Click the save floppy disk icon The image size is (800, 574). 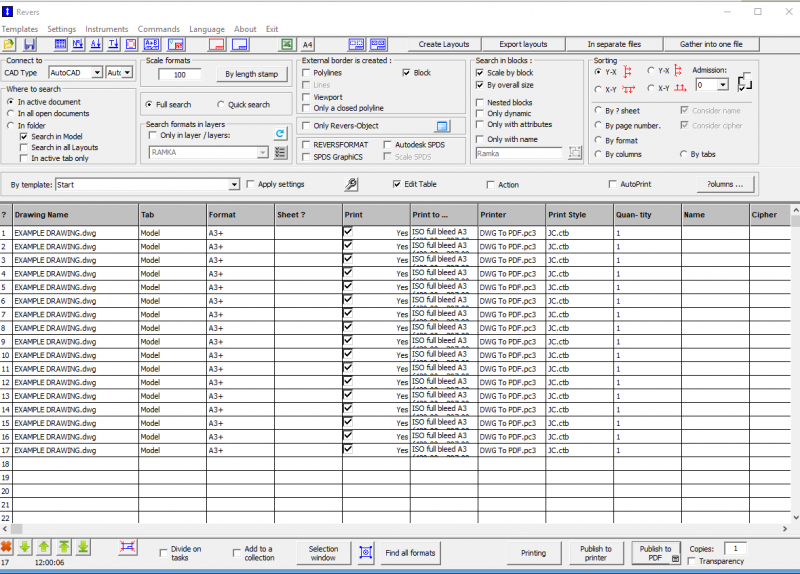tap(27, 45)
